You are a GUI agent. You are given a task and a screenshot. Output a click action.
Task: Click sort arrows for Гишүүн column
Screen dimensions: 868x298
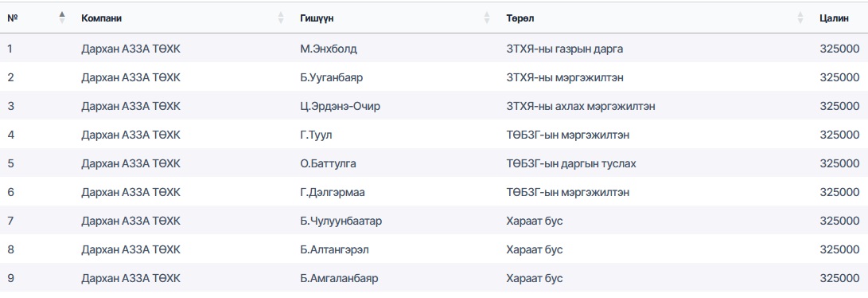[487, 18]
